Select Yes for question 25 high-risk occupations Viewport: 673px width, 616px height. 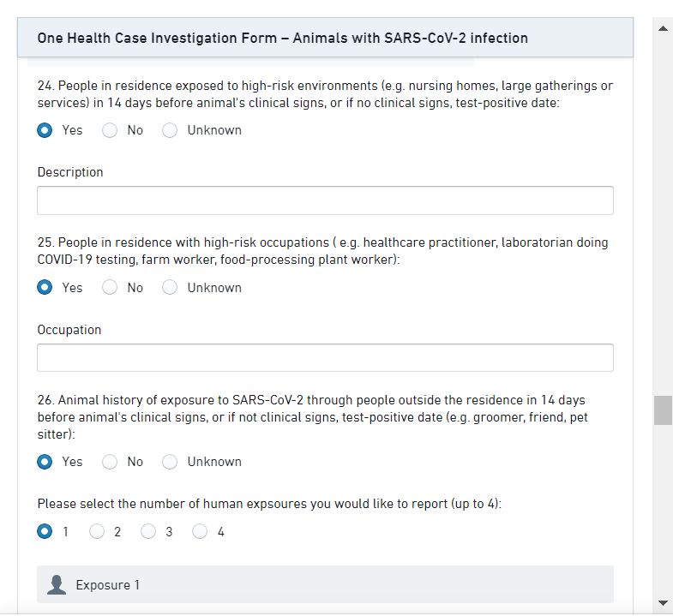45,288
